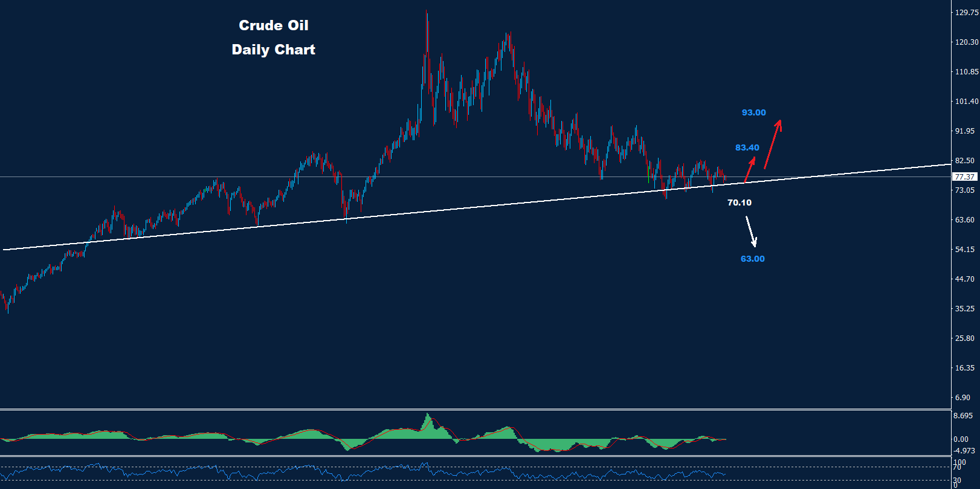Click the white downward arrow below 70.10
The height and width of the screenshot is (489, 980).
(751, 232)
